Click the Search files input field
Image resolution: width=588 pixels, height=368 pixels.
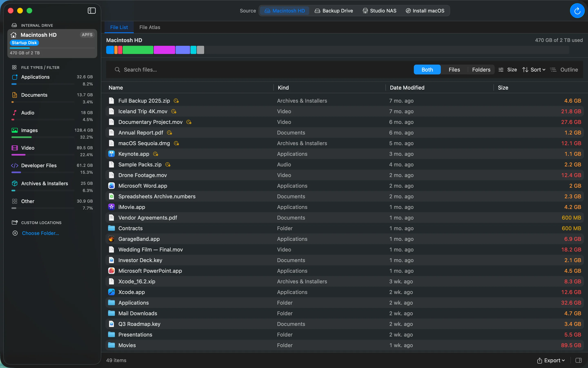[x=262, y=70]
